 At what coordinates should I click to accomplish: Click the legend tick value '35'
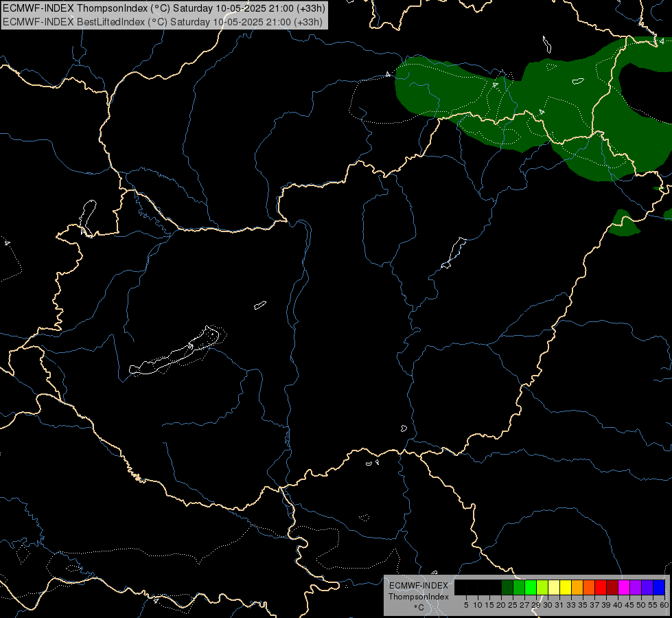[583, 605]
